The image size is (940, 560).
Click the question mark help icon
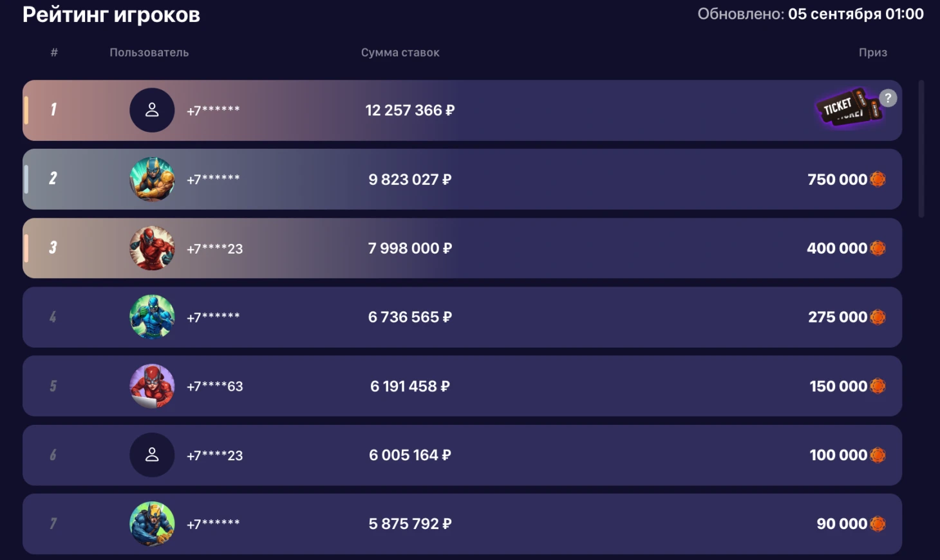tap(888, 98)
